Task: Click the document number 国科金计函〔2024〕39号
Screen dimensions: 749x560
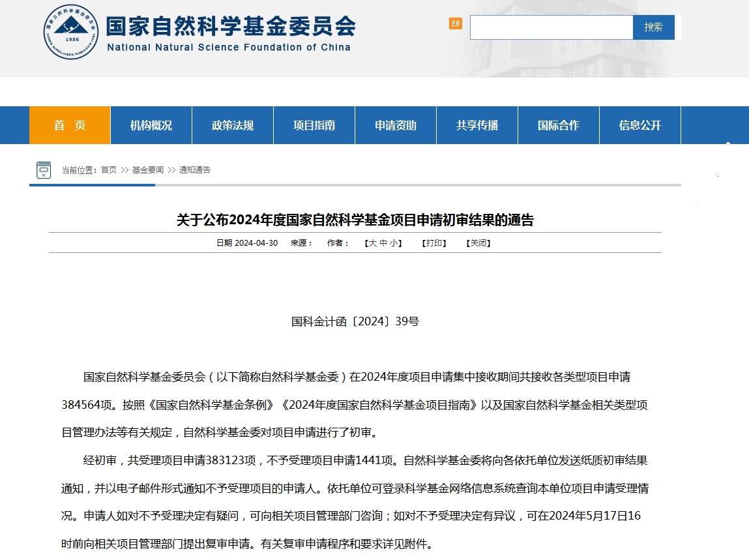Action: click(355, 321)
